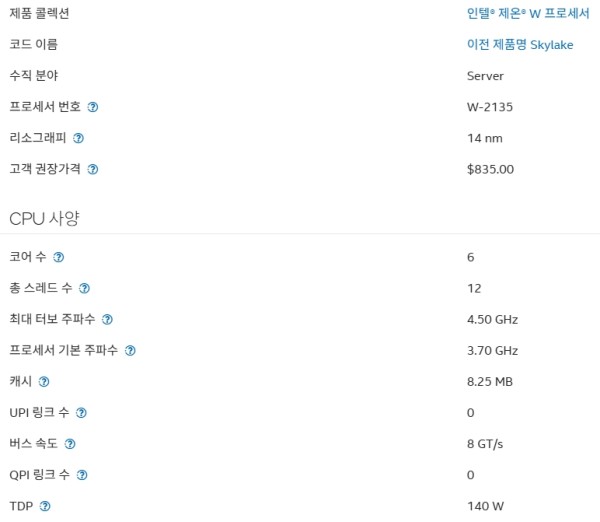Click help icon next to 최대 터보 주파수
Viewport: 600px width, 522px height.
107,320
